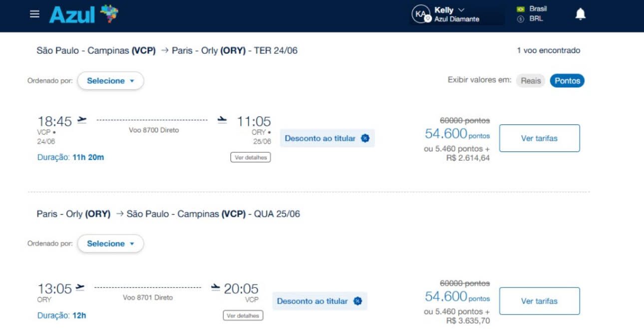
Task: Click the departure airplane icon at 18:45
Action: pos(82,120)
